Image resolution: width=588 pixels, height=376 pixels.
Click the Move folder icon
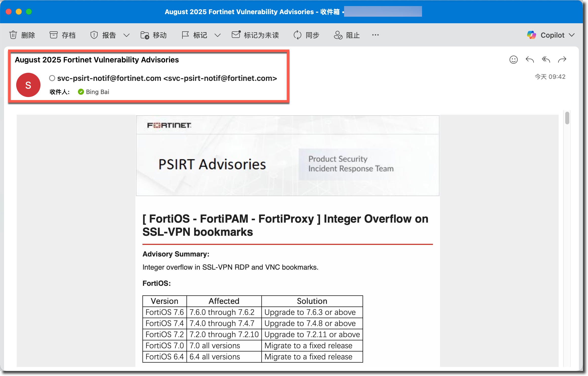tap(145, 35)
